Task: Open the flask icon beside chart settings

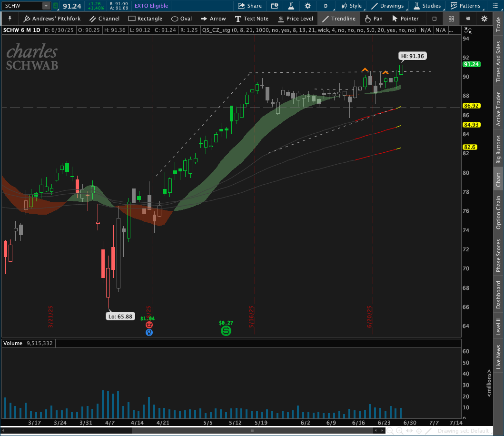Action: click(x=291, y=6)
